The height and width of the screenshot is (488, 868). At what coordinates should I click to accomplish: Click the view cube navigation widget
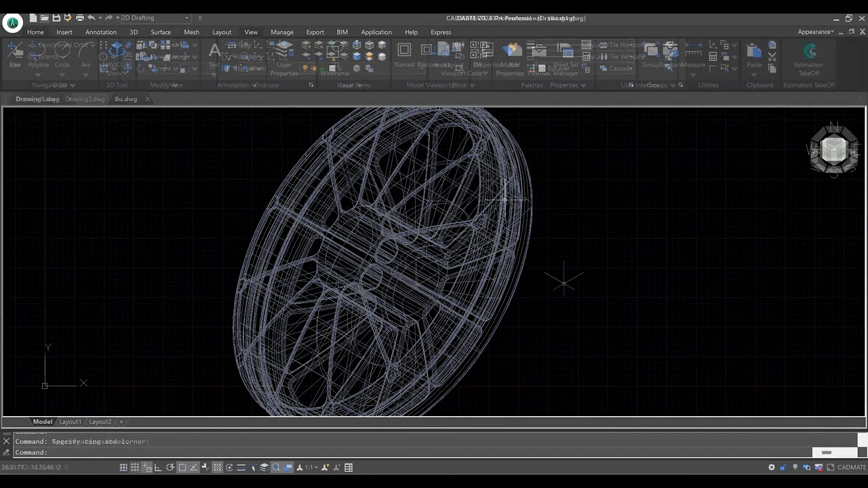834,150
